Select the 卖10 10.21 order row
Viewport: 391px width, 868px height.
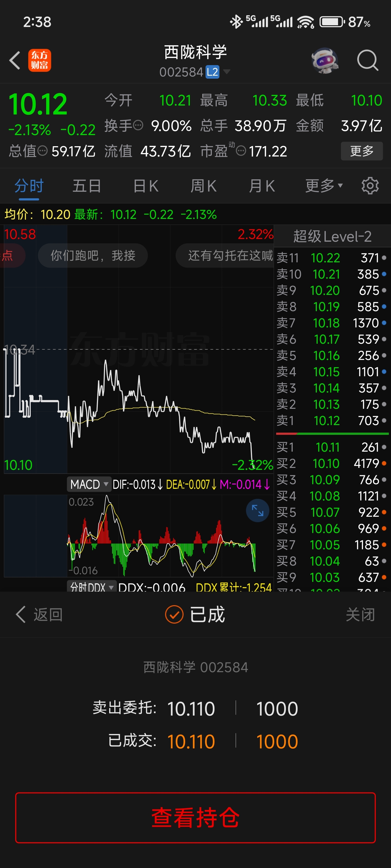click(x=332, y=274)
